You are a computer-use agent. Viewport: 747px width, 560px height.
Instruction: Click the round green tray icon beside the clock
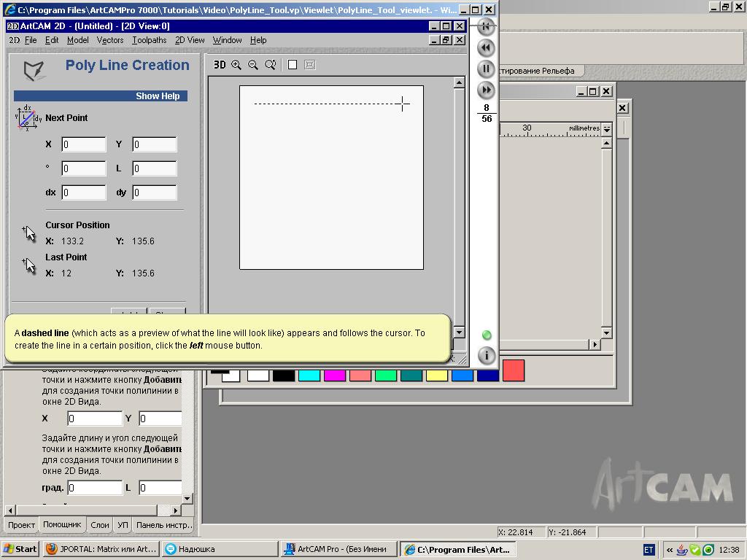pos(708,550)
